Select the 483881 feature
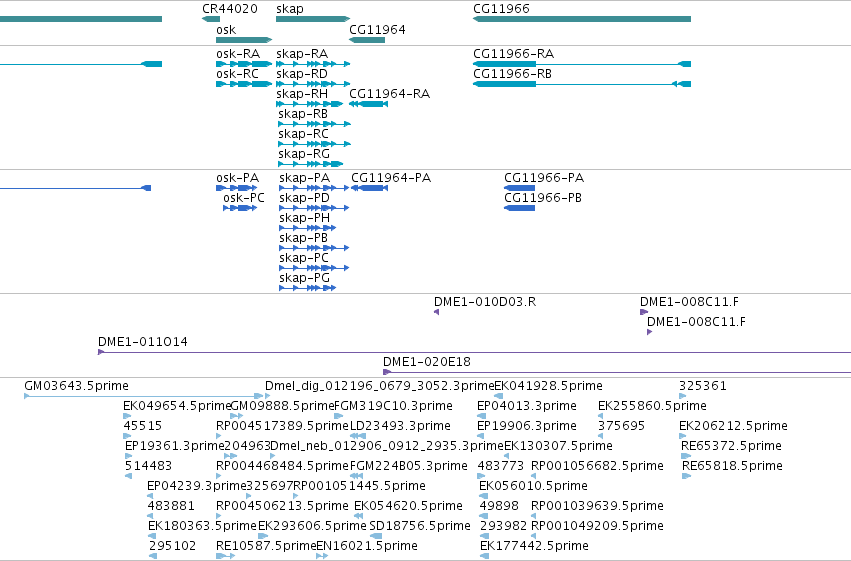Screen dimensions: 851x561 pyautogui.click(x=171, y=507)
